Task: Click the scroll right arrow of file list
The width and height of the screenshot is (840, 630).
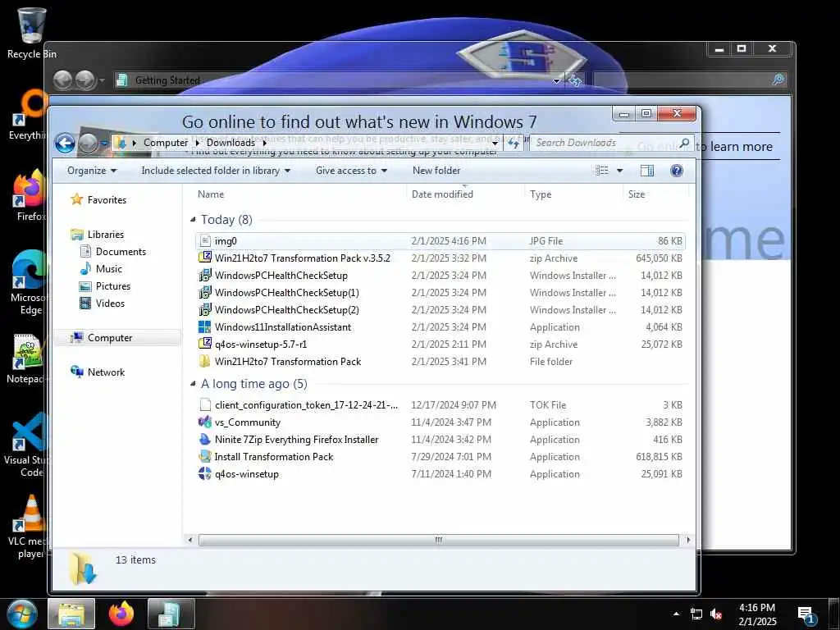Action: pos(688,540)
